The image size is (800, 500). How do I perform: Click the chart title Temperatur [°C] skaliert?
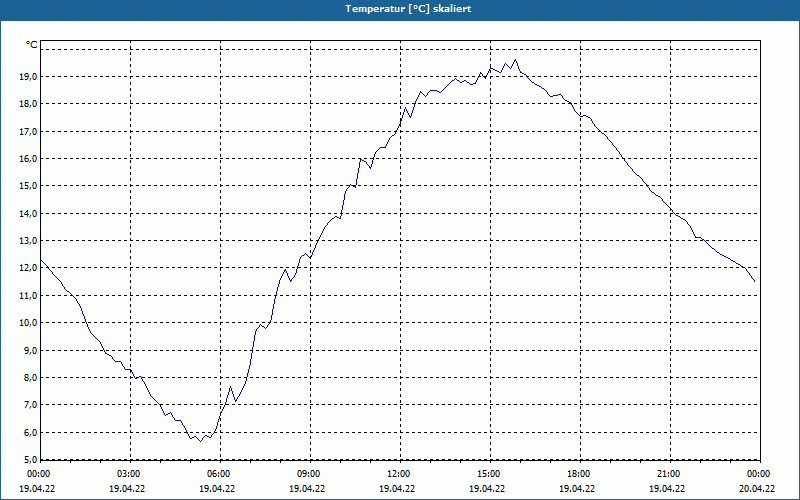[x=408, y=9]
